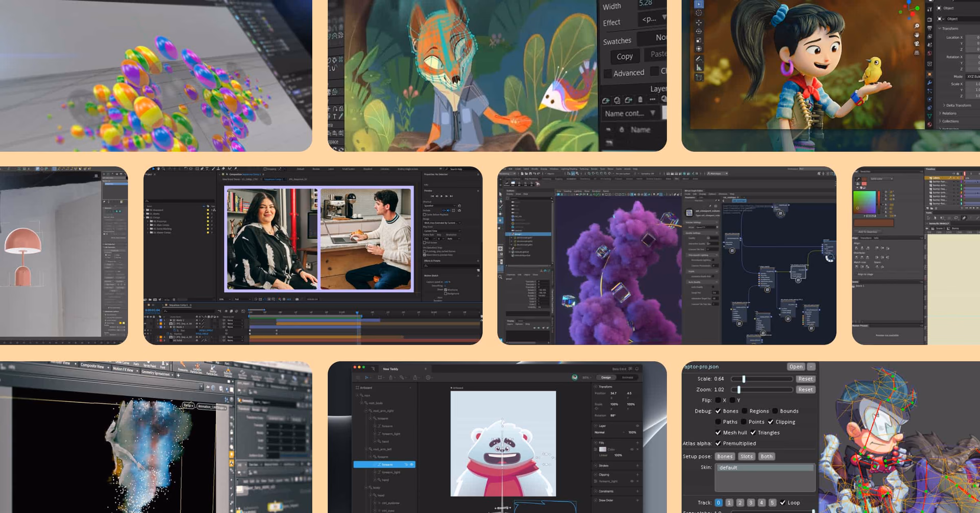This screenshot has width=980, height=513.
Task: Uncheck the Bones debug checkbox
Action: click(x=718, y=411)
